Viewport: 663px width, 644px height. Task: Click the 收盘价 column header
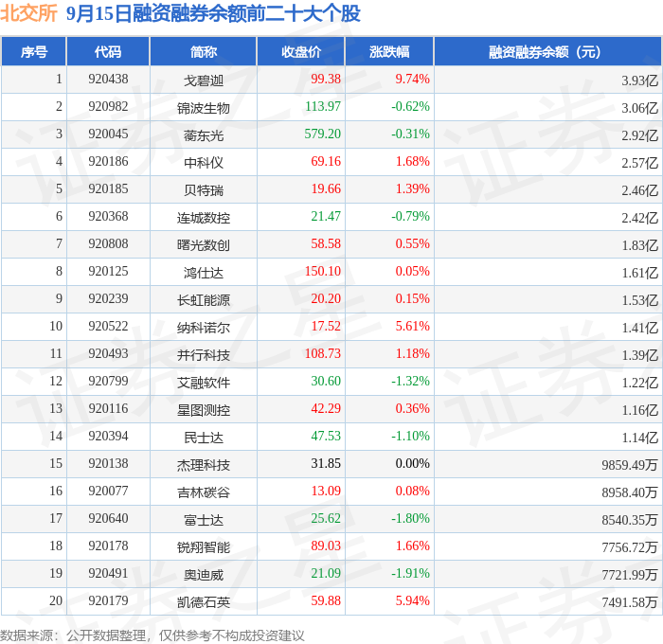(x=301, y=51)
